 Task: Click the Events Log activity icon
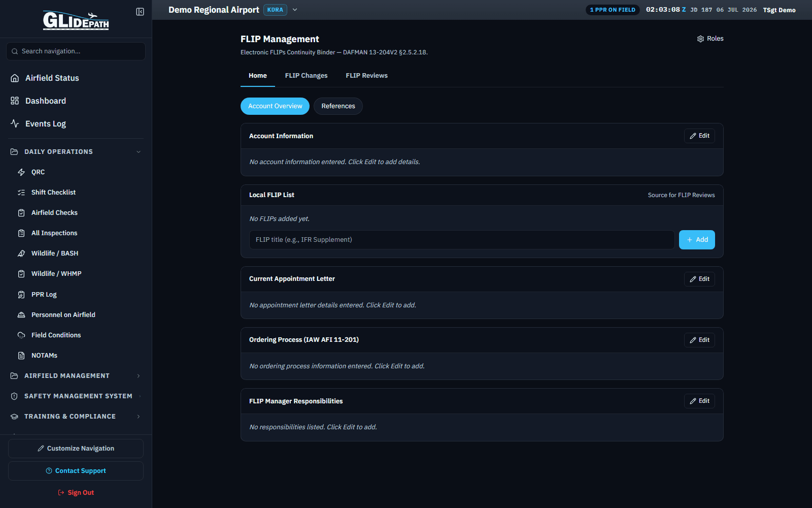(15, 123)
